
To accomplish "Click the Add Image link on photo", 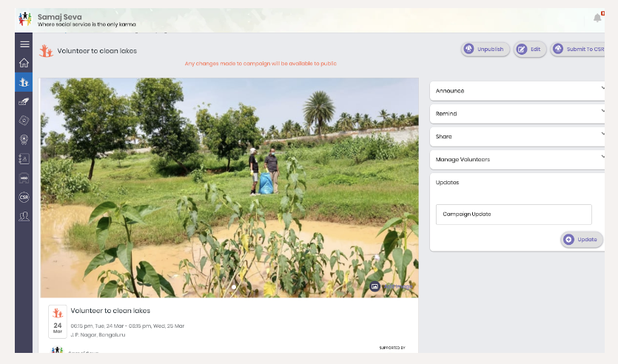I will [397, 286].
